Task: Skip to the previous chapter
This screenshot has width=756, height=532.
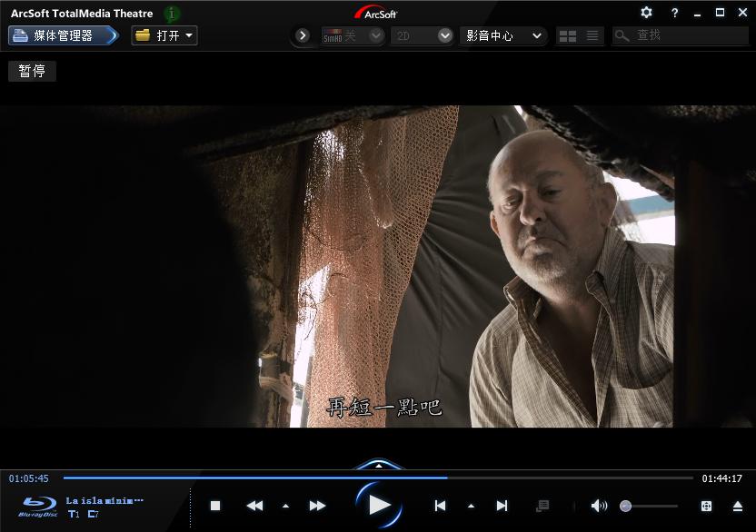Action: pos(440,506)
